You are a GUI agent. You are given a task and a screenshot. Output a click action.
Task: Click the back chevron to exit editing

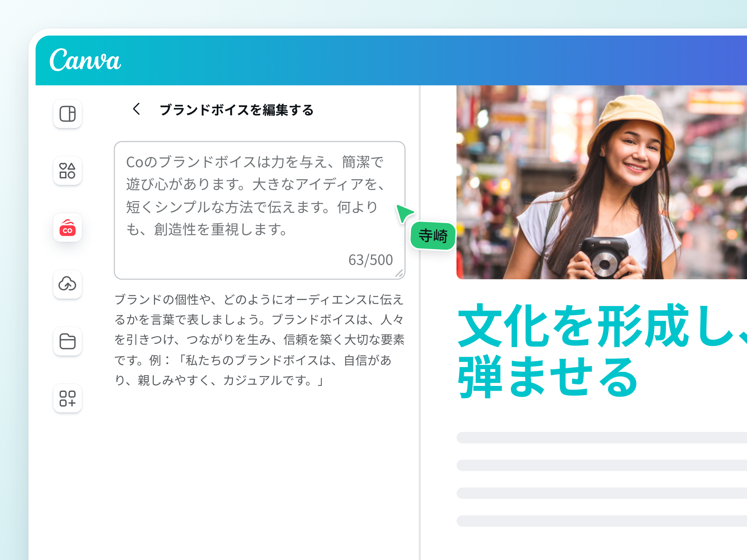136,110
